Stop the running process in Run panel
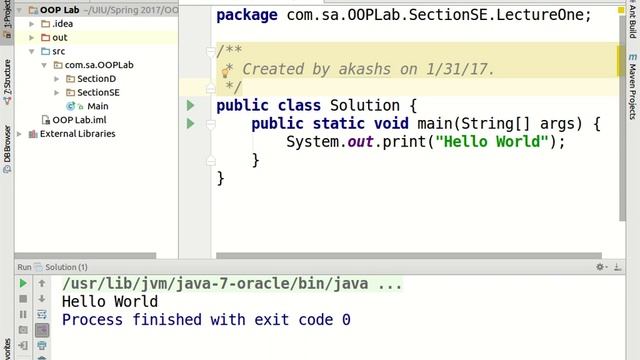640x360 pixels. (23, 299)
